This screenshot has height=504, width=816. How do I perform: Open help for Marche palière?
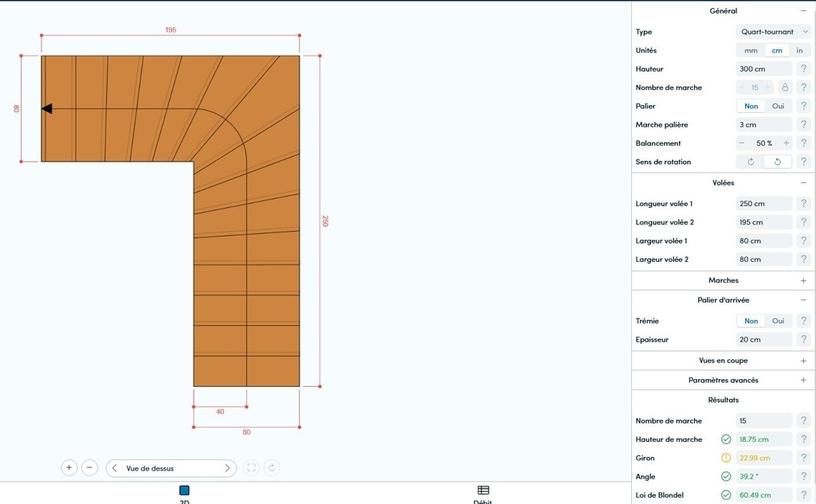click(803, 125)
